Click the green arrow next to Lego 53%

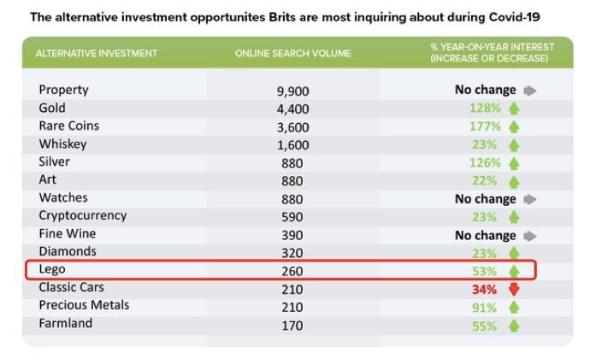(x=514, y=271)
